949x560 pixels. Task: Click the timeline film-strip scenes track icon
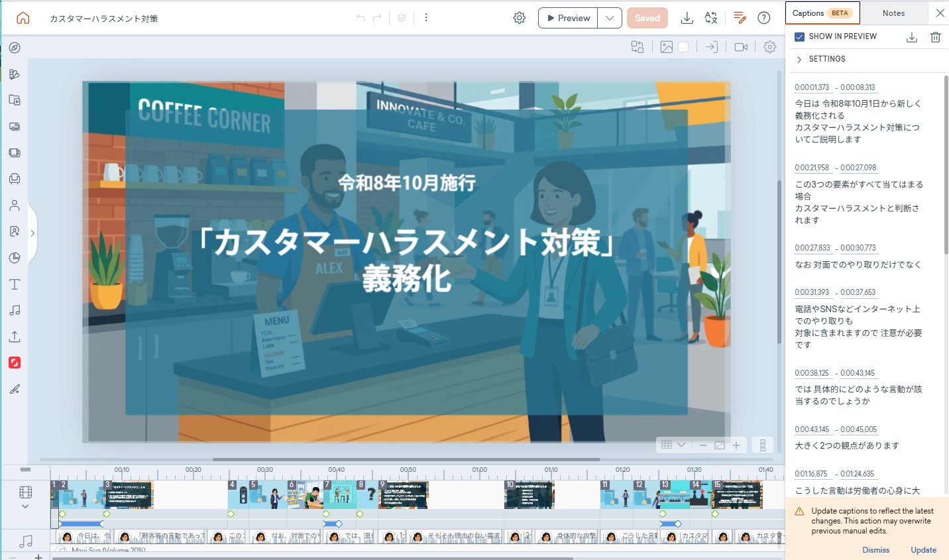[x=25, y=492]
